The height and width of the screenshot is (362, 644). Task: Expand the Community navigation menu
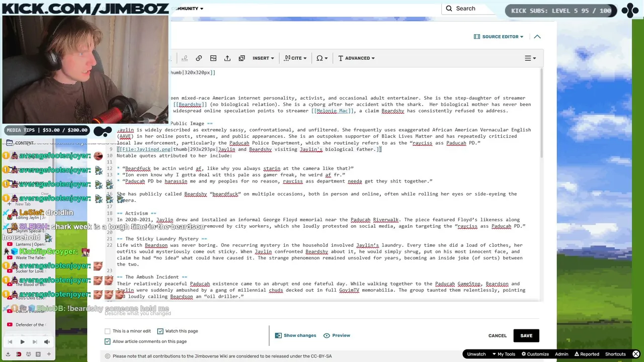coord(187,9)
